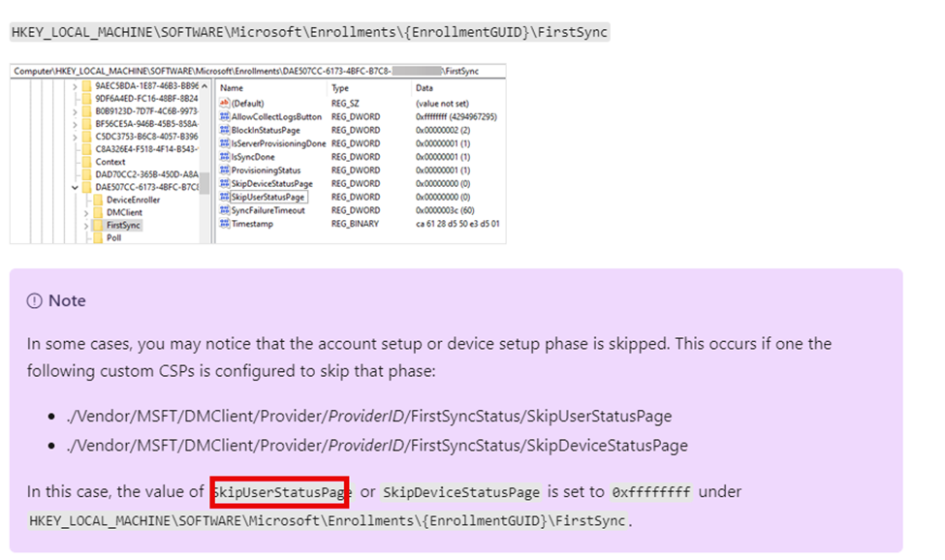Click the Timestamp binary value icon

pyautogui.click(x=224, y=224)
